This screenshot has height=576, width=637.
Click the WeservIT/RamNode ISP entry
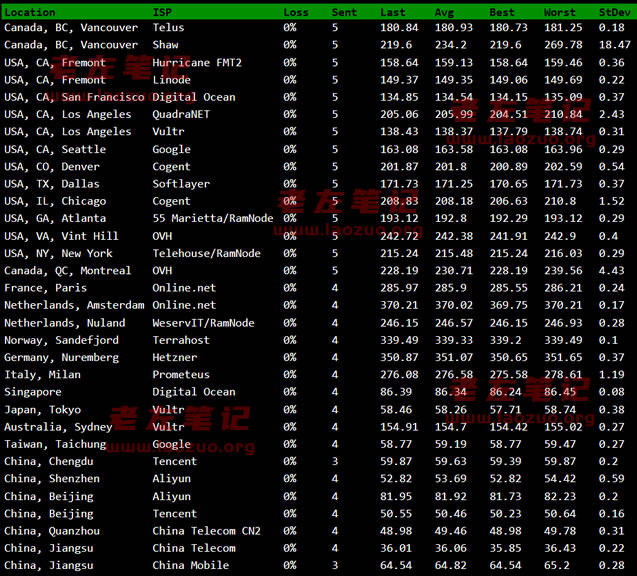coord(203,323)
